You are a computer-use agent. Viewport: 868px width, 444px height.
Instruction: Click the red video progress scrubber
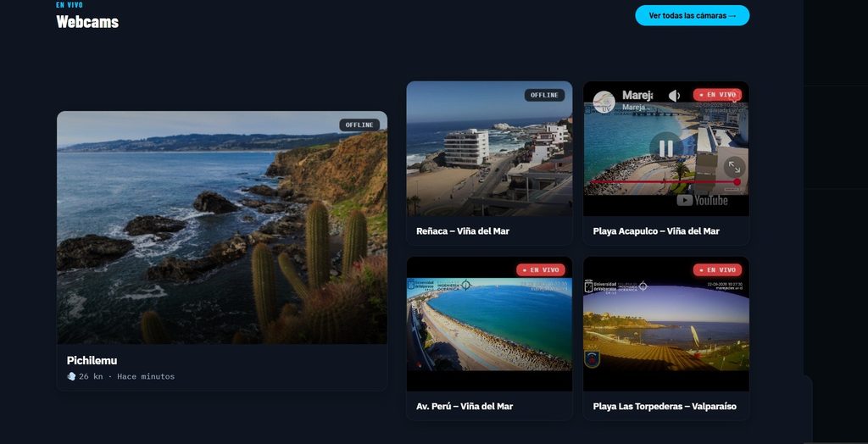point(737,181)
